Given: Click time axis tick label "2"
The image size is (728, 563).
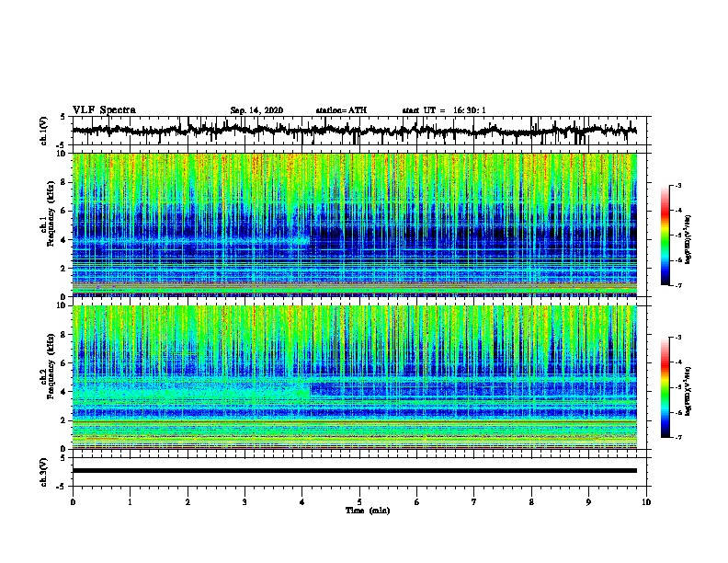Looking at the screenshot, I should (188, 502).
